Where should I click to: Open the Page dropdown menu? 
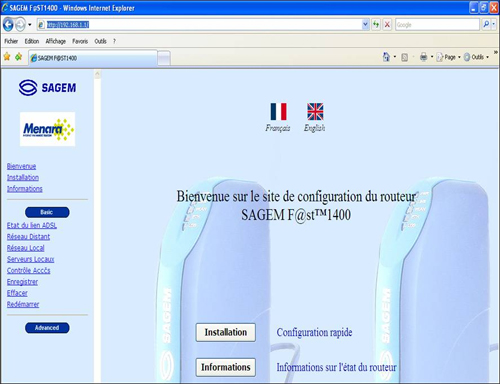pos(449,57)
